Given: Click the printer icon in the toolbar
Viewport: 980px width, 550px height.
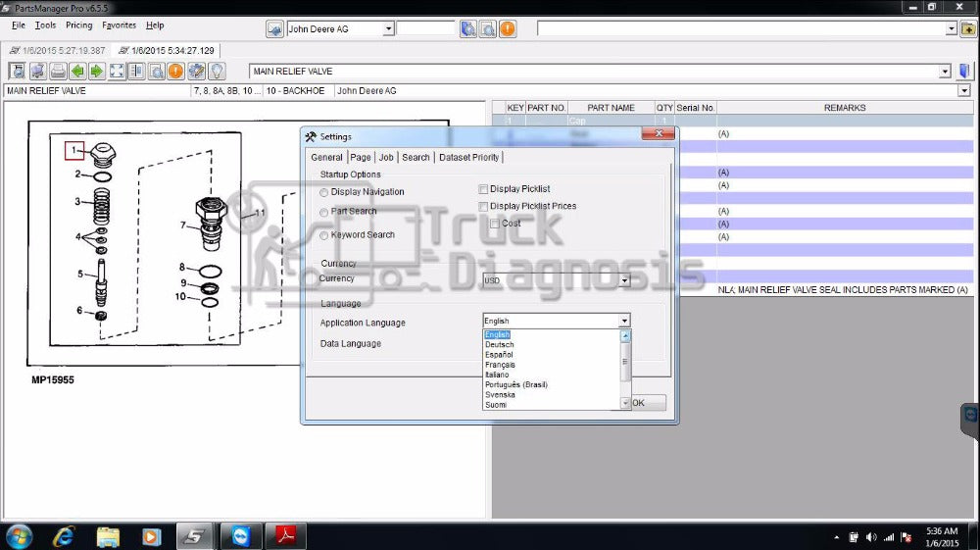Looking at the screenshot, I should 58,71.
